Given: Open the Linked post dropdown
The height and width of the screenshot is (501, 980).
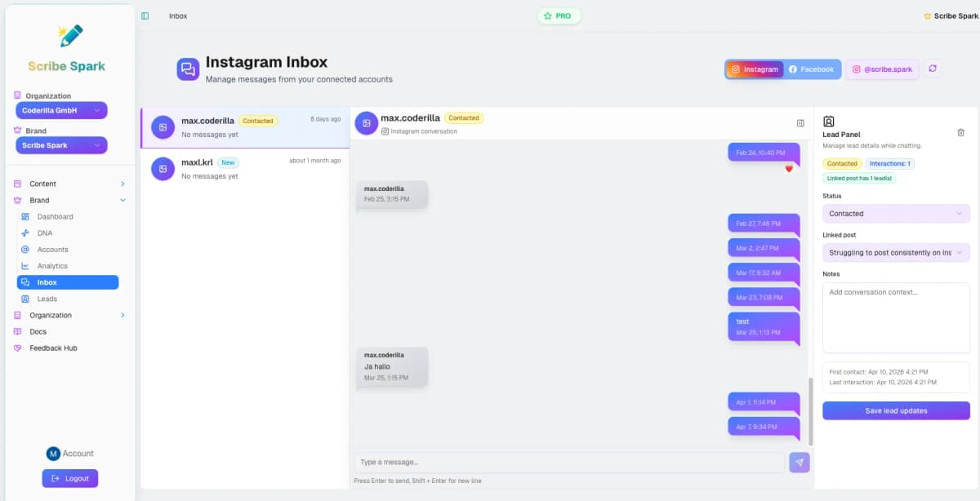Looking at the screenshot, I should (896, 252).
